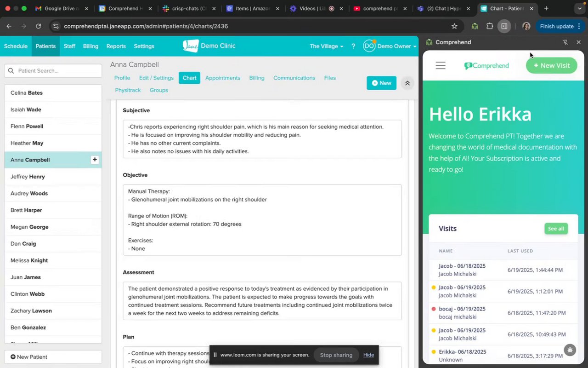Open Staff in the Jane top navigation
This screenshot has width=588, height=368.
pos(69,46)
